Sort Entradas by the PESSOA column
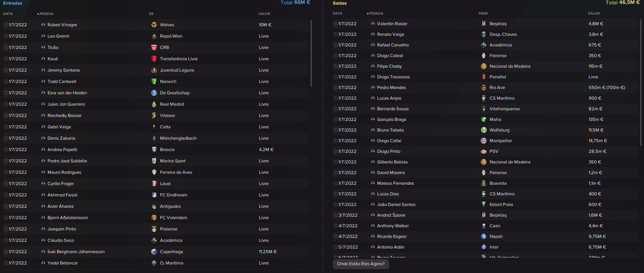Image resolution: width=644 pixels, height=273 pixels. click(x=46, y=14)
